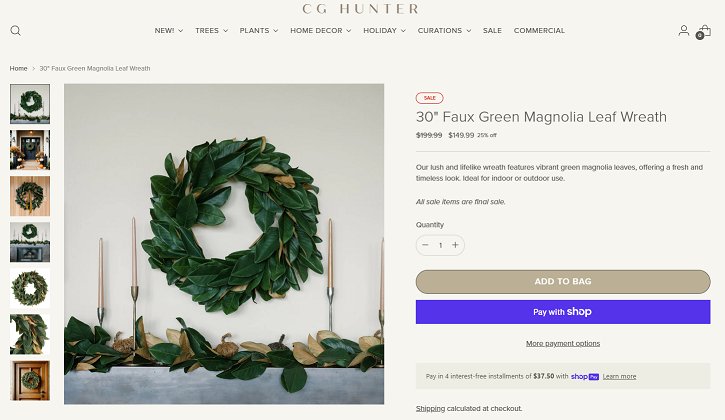Open the shopping bag cart icon
Image resolution: width=725 pixels, height=420 pixels.
tap(703, 31)
